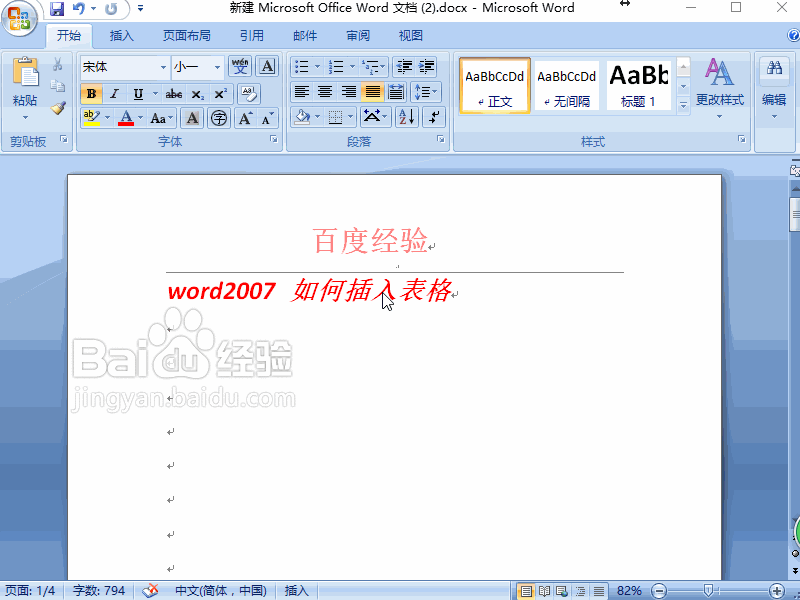Shrink font size with smaller A

click(267, 118)
